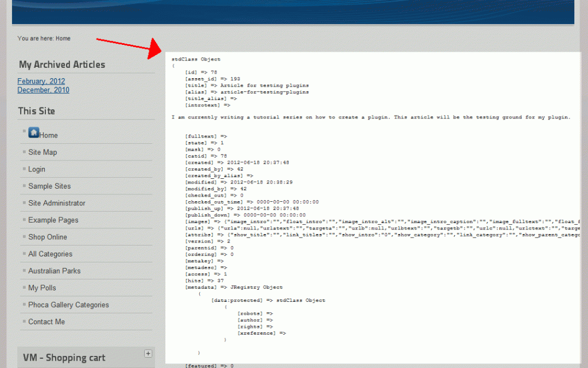The height and width of the screenshot is (368, 588).
Task: Click the My Archived Articles heading
Action: tap(62, 65)
